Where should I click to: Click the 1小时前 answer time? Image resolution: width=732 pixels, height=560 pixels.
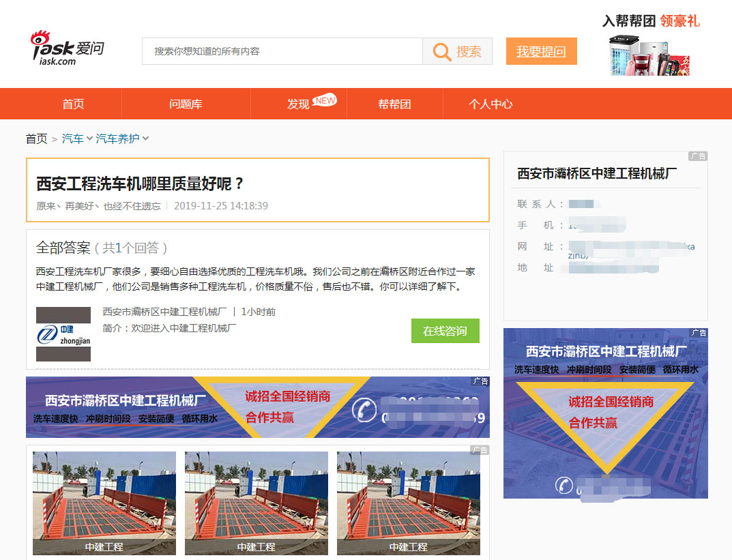click(258, 312)
